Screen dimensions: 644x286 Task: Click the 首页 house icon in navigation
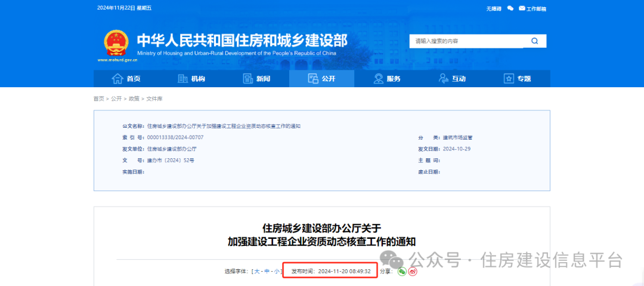[117, 79]
